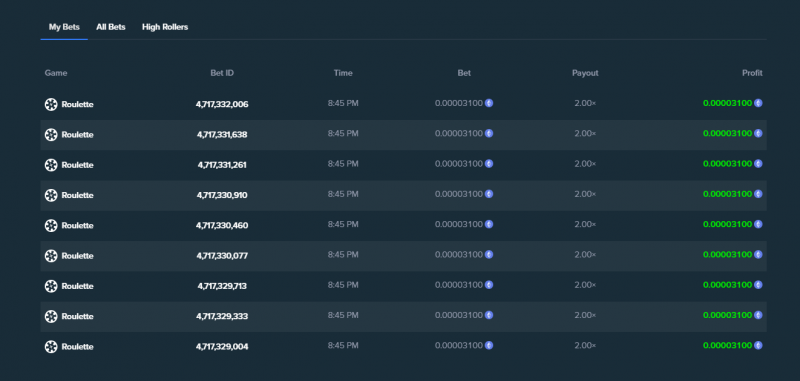Click the Bet ID column header

[x=222, y=73]
